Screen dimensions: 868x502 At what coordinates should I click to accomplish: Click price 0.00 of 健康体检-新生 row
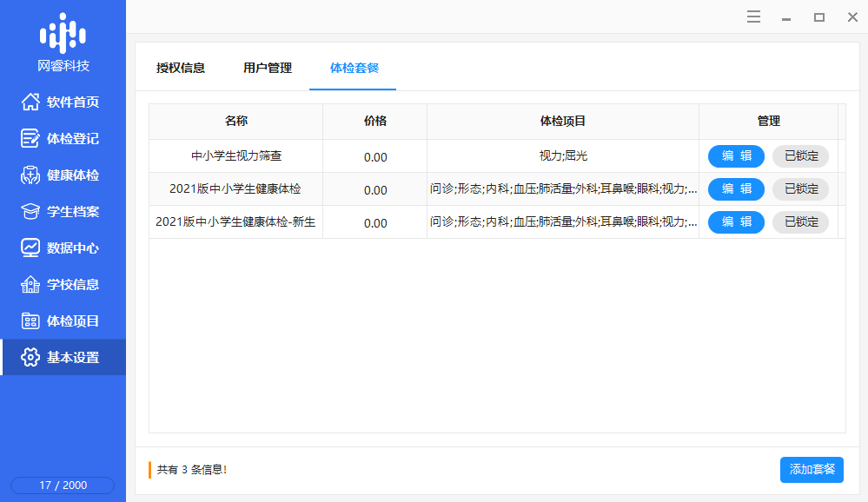pos(374,222)
